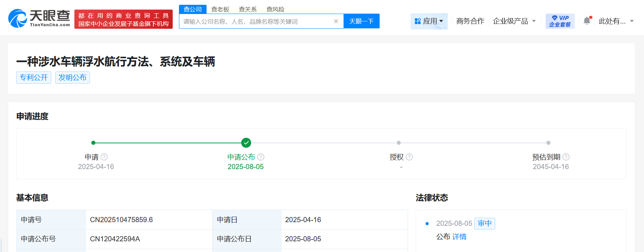Click the 发明公布 tag
The image size is (644, 252).
coord(73,77)
